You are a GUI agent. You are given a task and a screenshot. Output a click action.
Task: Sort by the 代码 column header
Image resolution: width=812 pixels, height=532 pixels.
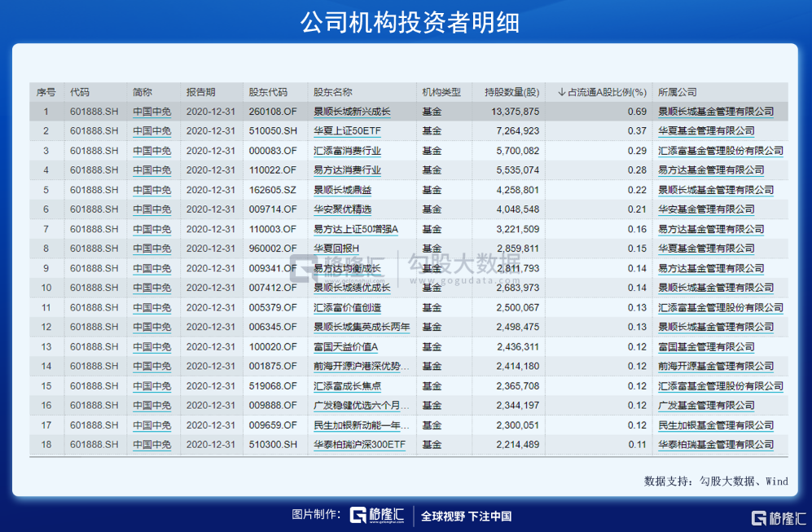pyautogui.click(x=80, y=92)
